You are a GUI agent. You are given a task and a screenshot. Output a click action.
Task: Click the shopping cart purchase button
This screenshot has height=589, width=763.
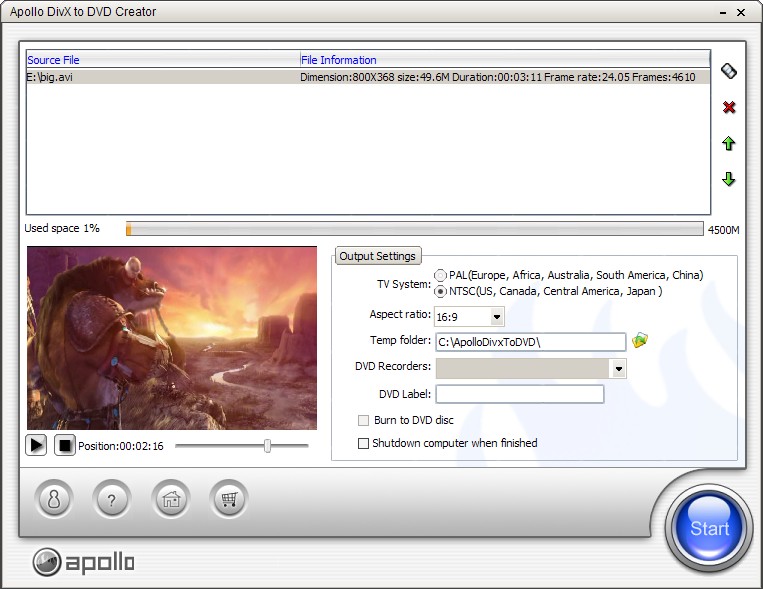click(x=229, y=500)
